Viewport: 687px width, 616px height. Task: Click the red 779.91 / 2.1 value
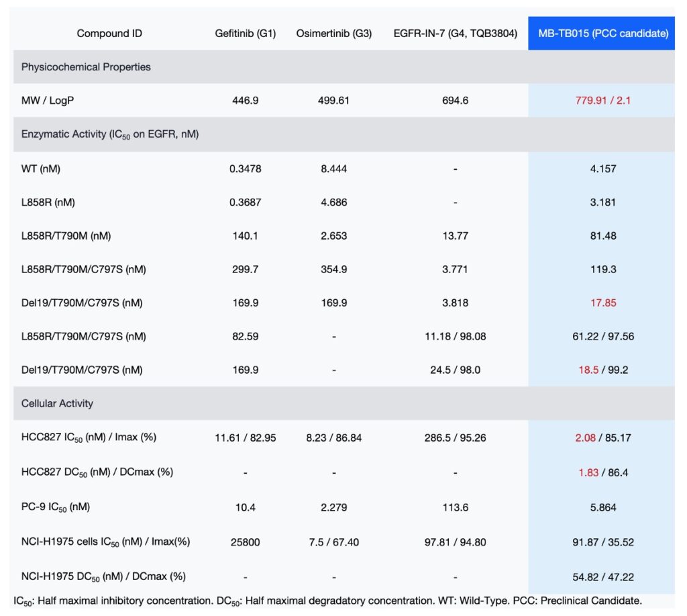(602, 101)
